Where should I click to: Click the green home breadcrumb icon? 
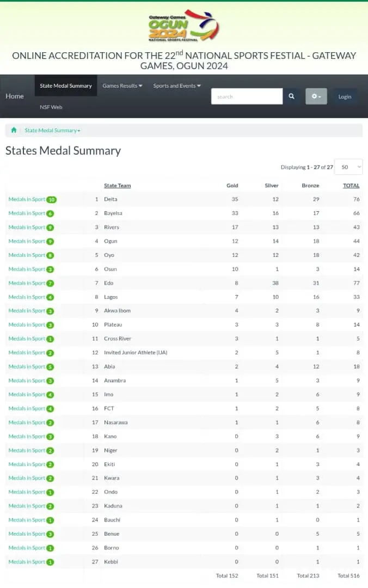pos(14,130)
